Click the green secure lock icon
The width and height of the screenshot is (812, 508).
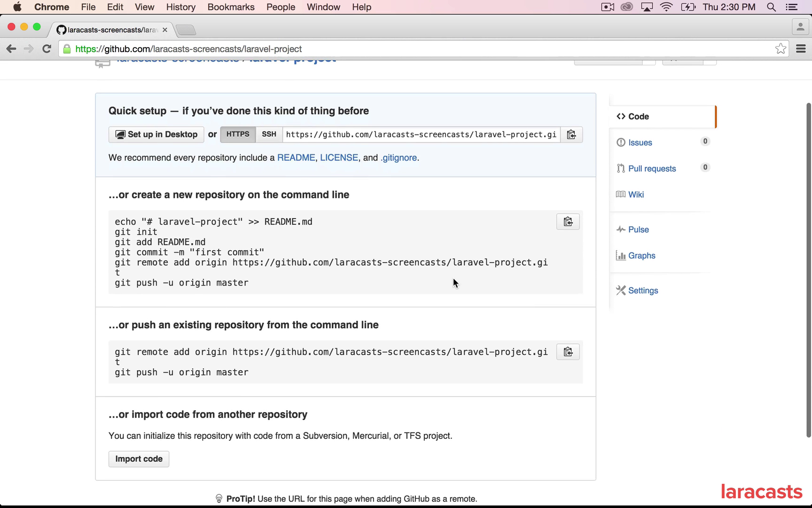(67, 49)
